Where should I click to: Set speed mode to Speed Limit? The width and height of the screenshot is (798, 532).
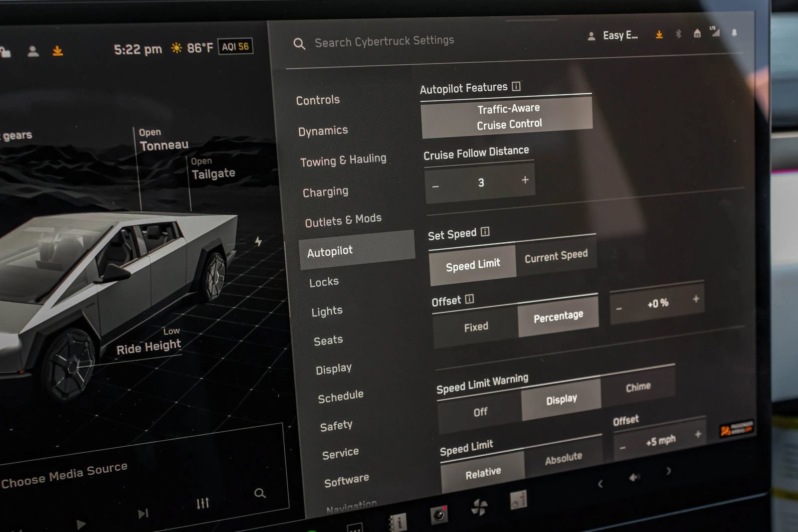(472, 265)
